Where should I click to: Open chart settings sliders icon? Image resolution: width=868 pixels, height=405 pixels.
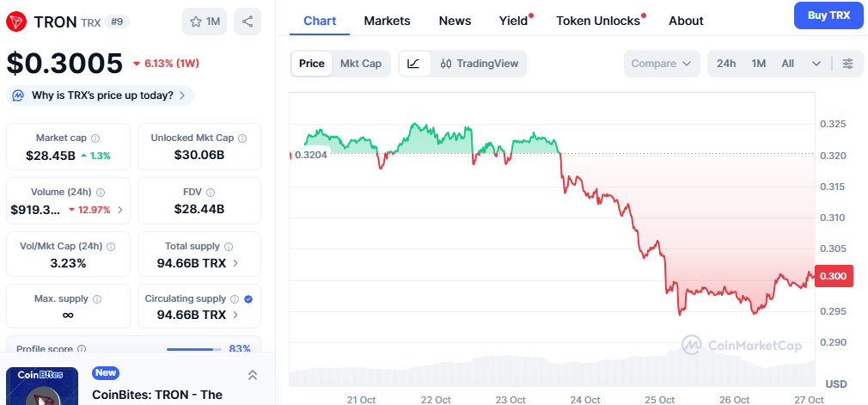pyautogui.click(x=847, y=64)
